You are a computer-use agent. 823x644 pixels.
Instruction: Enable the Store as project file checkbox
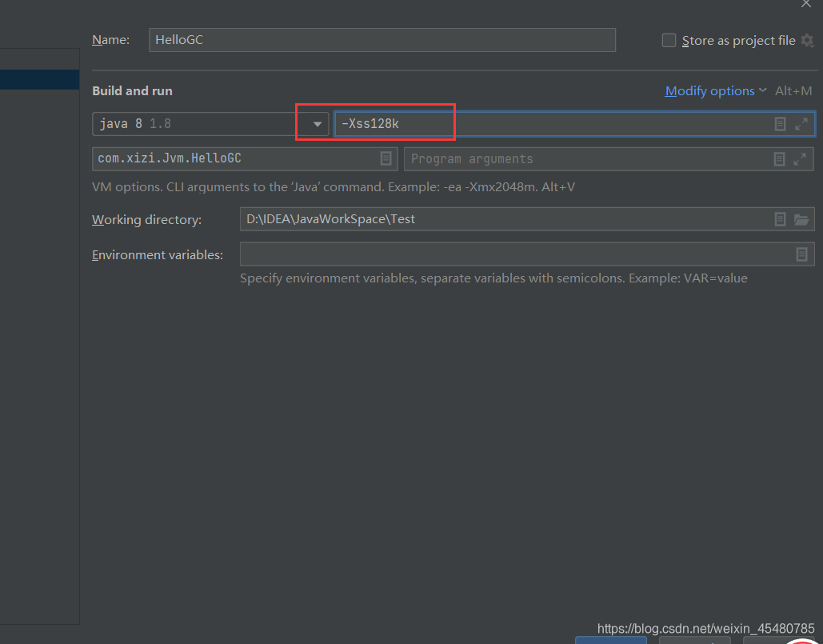point(669,41)
